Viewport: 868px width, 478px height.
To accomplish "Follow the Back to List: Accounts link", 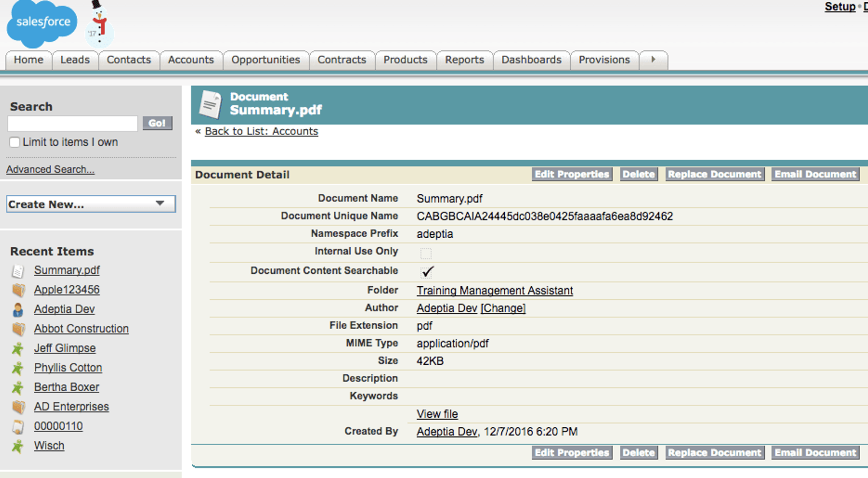I will [261, 131].
